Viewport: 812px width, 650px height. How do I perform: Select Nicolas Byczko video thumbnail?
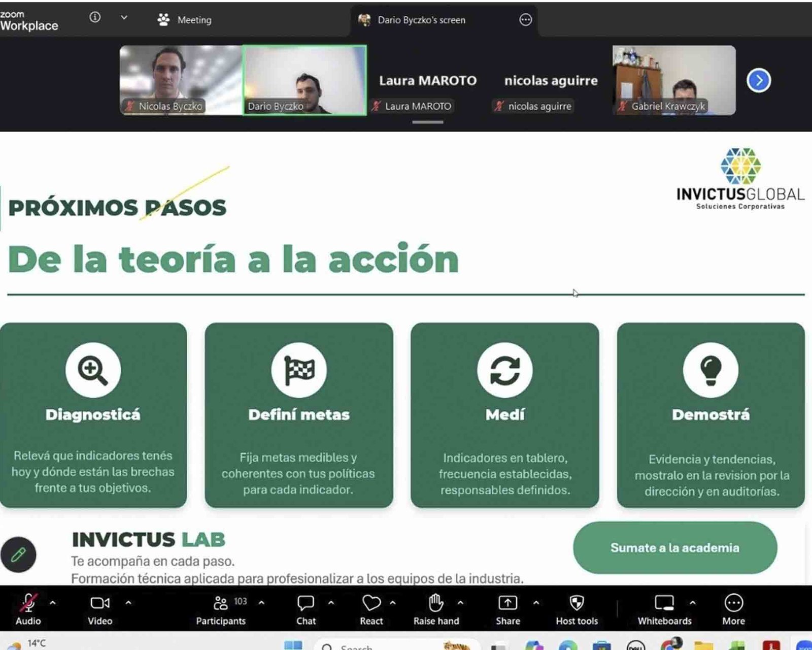[x=181, y=80]
